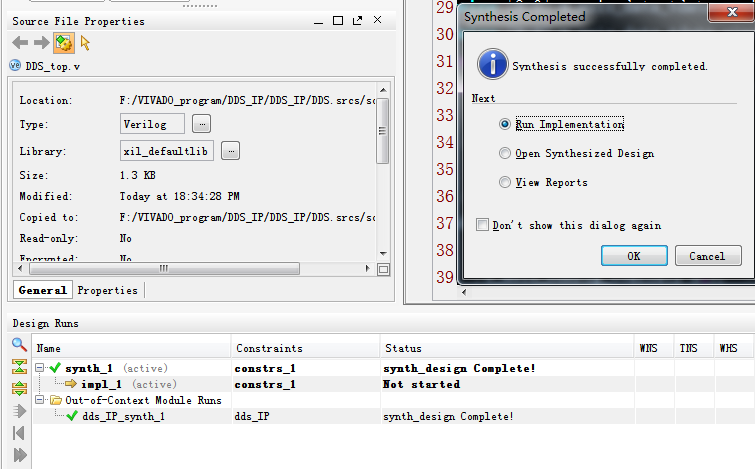Toggle the automatic update properties icon
The width and height of the screenshot is (755, 469).
pos(62,42)
